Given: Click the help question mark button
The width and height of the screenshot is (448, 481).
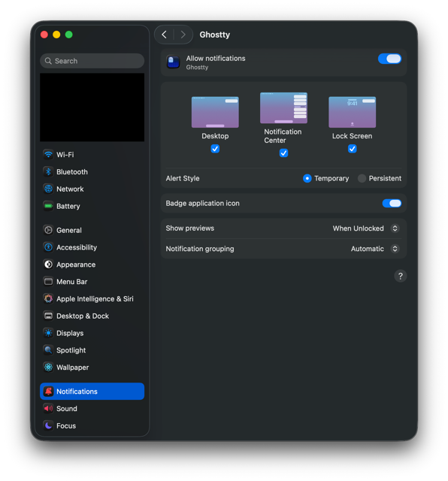Looking at the screenshot, I should pyautogui.click(x=400, y=276).
